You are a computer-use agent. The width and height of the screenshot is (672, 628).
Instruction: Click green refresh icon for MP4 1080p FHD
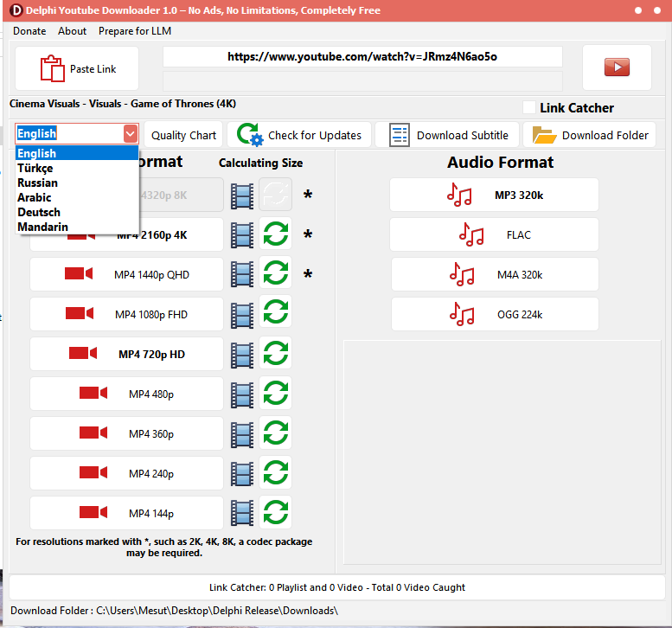(x=276, y=311)
